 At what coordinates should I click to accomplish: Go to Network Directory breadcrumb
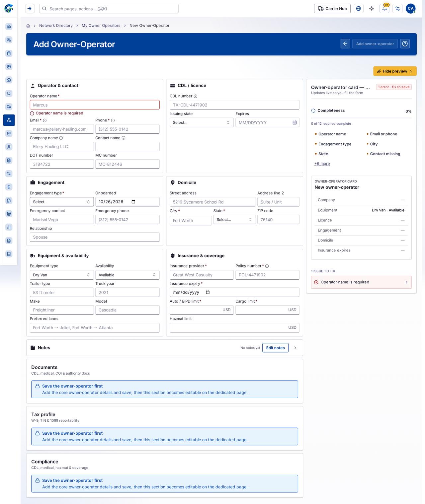tap(56, 26)
